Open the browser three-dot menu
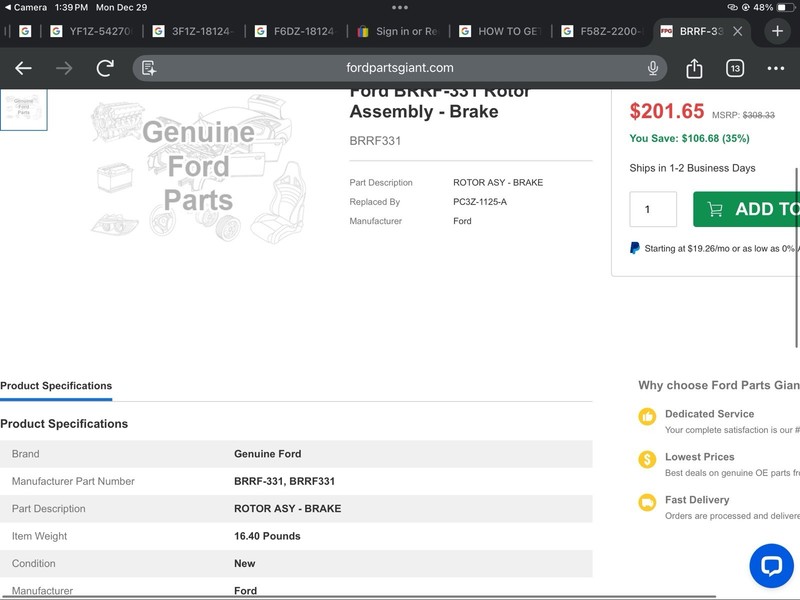This screenshot has height=600, width=800. point(776,68)
